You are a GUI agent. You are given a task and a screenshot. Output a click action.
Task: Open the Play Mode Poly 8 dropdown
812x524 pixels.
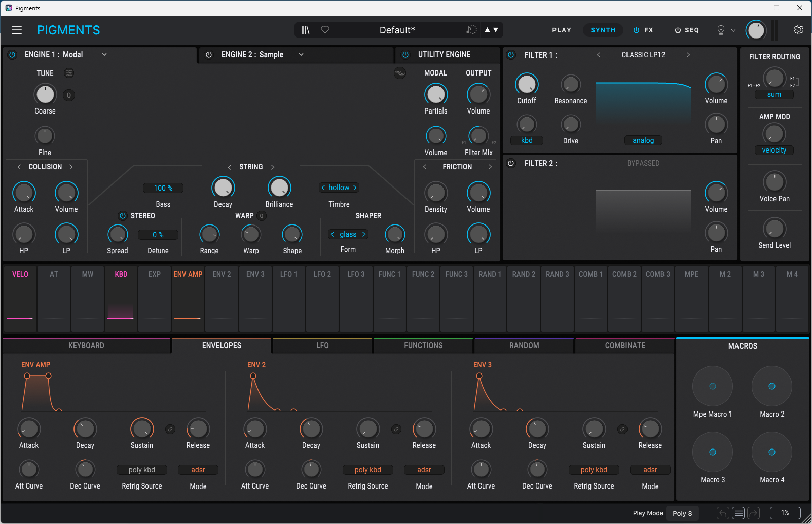[x=682, y=513]
